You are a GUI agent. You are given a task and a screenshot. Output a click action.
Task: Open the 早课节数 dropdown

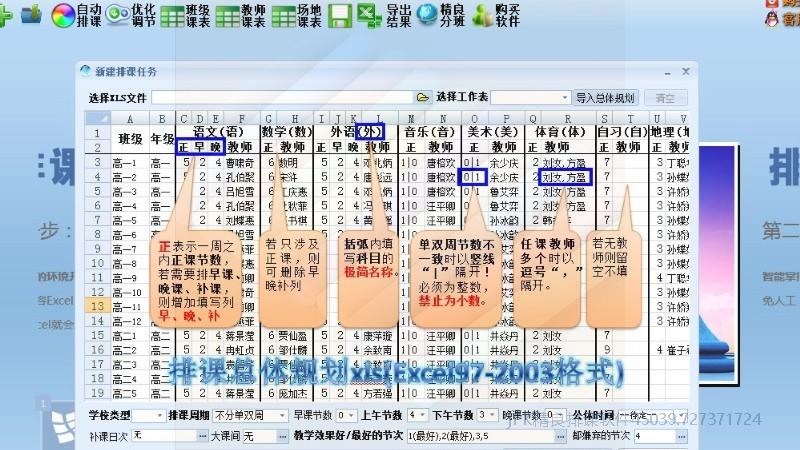(x=346, y=416)
